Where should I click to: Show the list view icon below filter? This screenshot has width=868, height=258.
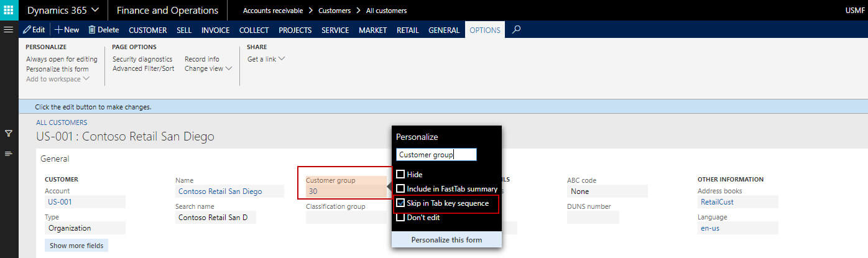pos(9,154)
